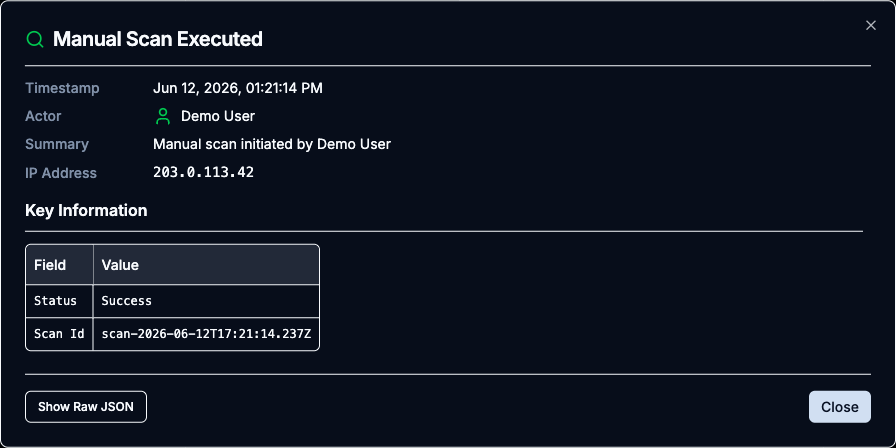This screenshot has width=896, height=448.
Task: Click the Value column header
Action: (x=206, y=265)
